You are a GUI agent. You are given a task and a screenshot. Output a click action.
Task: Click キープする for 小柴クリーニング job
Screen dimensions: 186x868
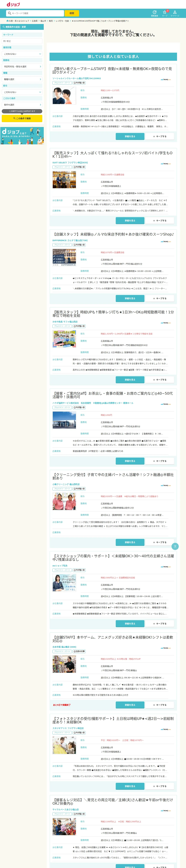click(160, 542)
